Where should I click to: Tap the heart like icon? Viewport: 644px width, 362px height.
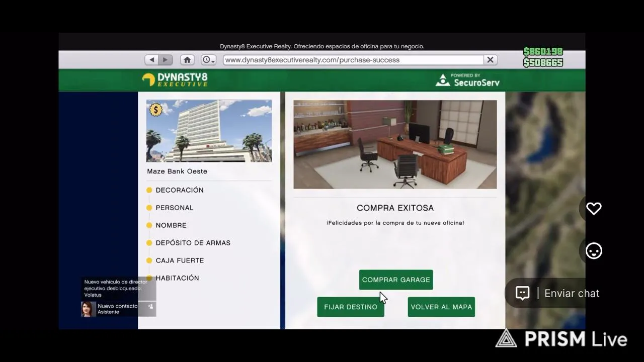click(x=594, y=209)
